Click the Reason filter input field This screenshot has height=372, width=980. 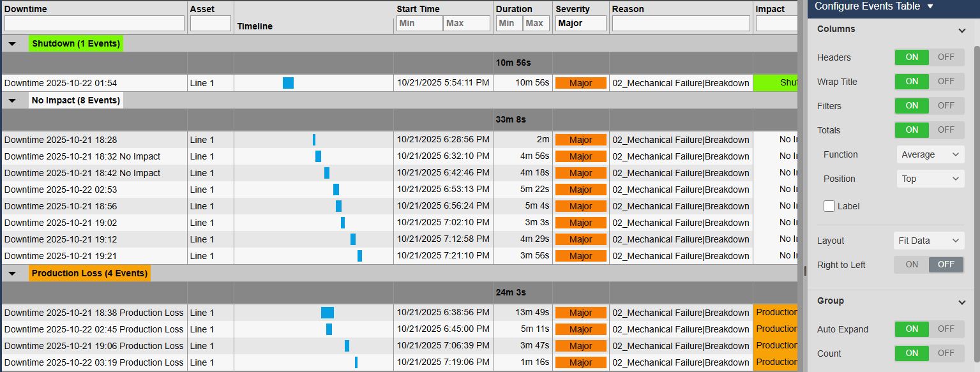click(681, 24)
